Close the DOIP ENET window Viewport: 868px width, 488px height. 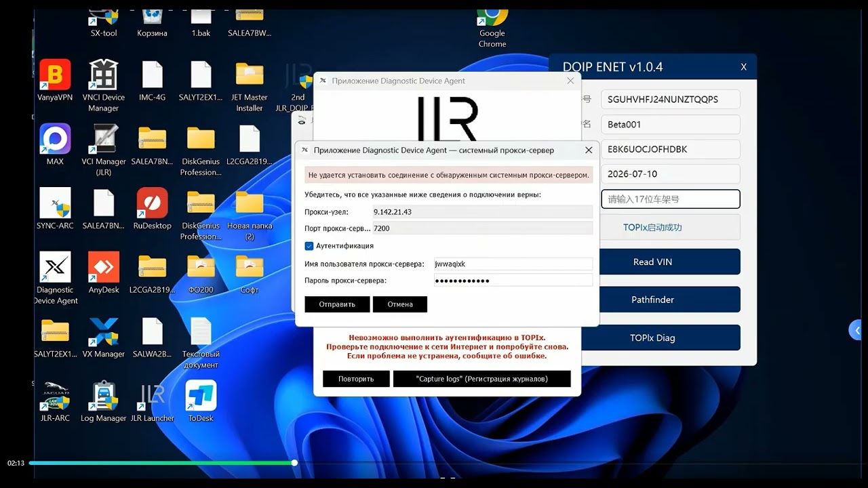743,67
